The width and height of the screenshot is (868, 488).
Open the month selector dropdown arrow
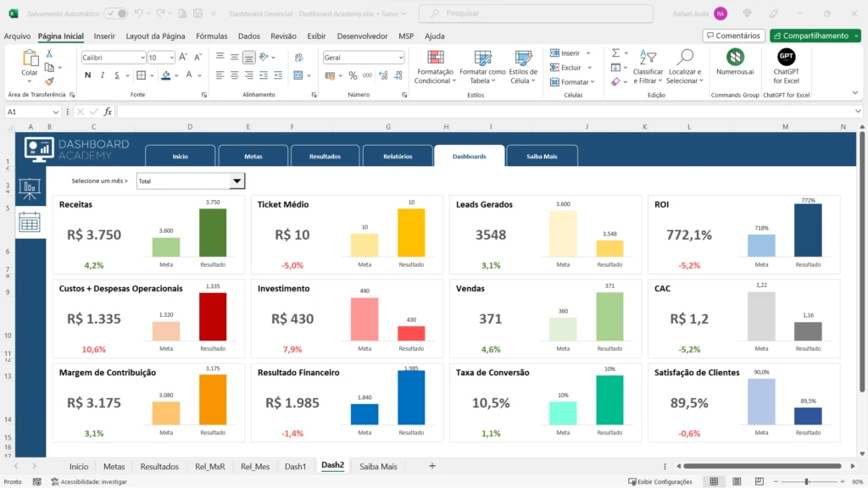click(x=237, y=180)
